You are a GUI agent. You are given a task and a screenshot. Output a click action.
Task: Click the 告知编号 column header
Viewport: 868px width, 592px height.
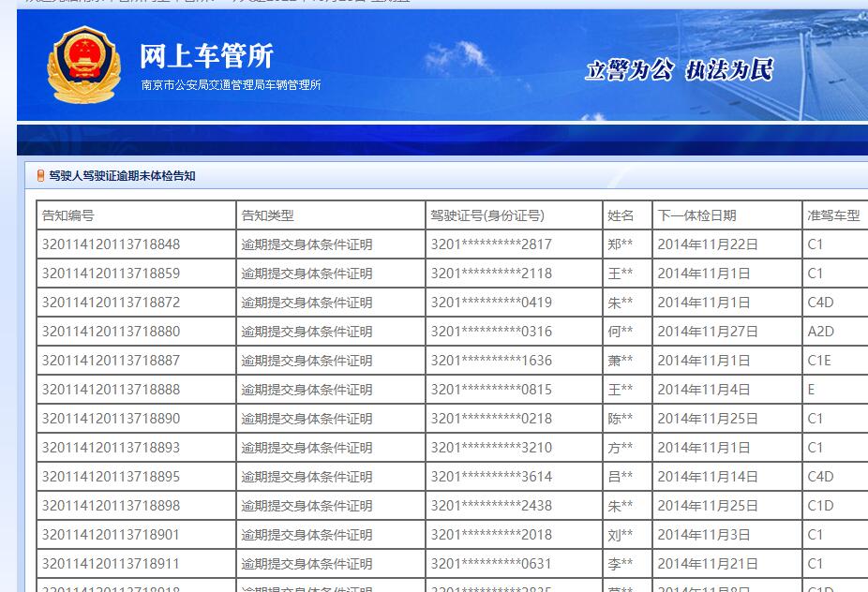[67, 215]
